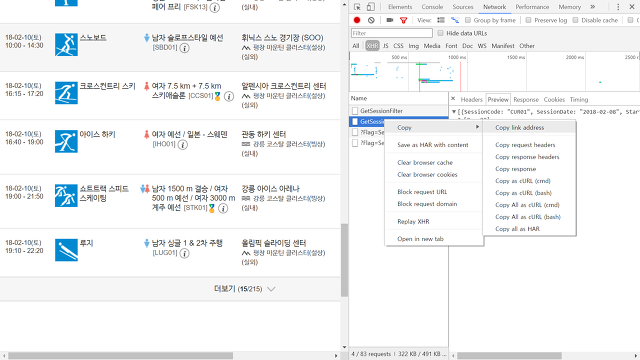Viewport: 640px width, 360px height.
Task: Switch to the Memory tab
Action: [569, 7]
